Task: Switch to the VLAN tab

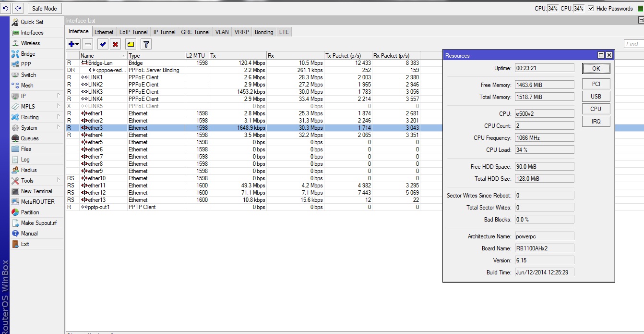Action: tap(222, 32)
